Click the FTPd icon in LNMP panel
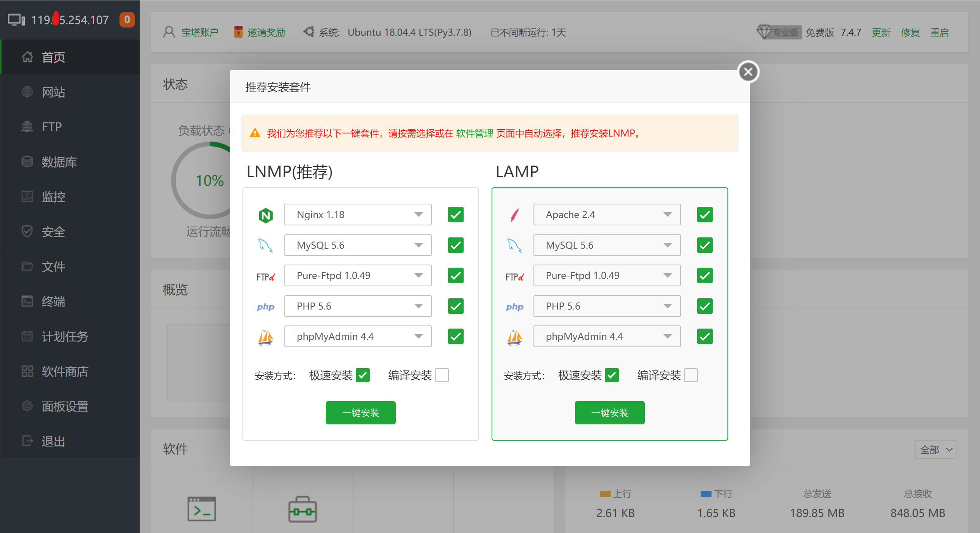980x533 pixels. [266, 277]
